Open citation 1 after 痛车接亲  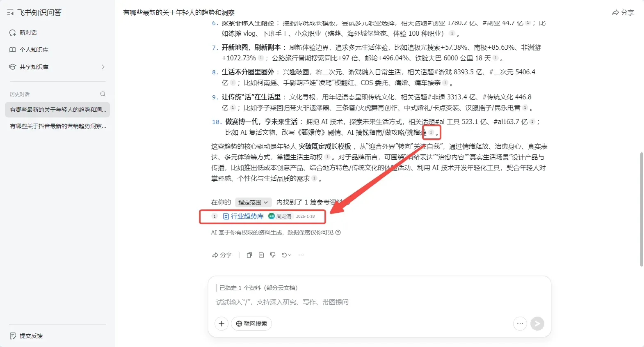[445, 83]
